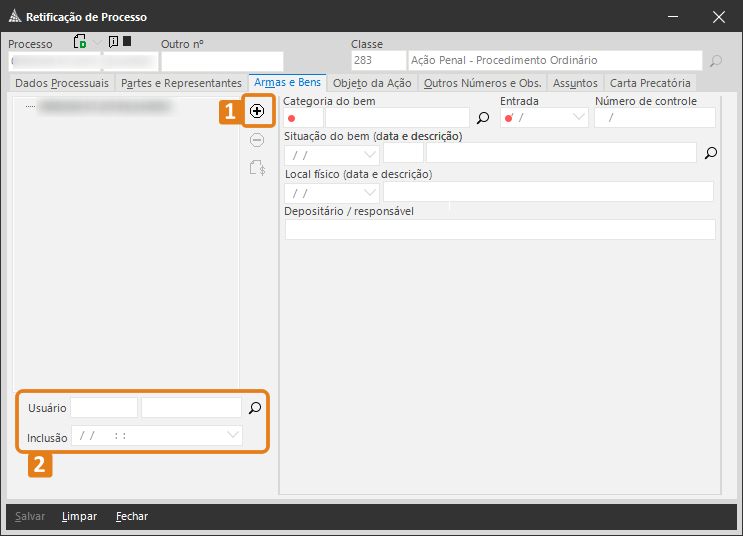Expand the Inclusão date-time dropdown

click(233, 436)
